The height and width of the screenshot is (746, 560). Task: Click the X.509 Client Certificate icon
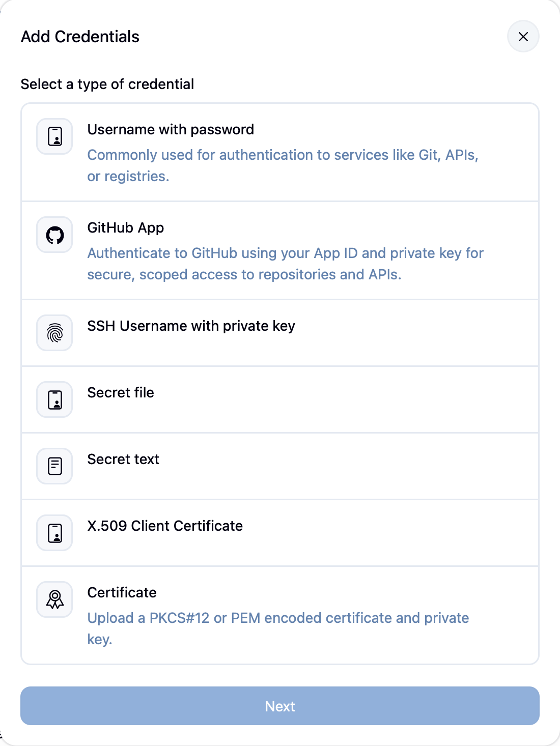[54, 533]
